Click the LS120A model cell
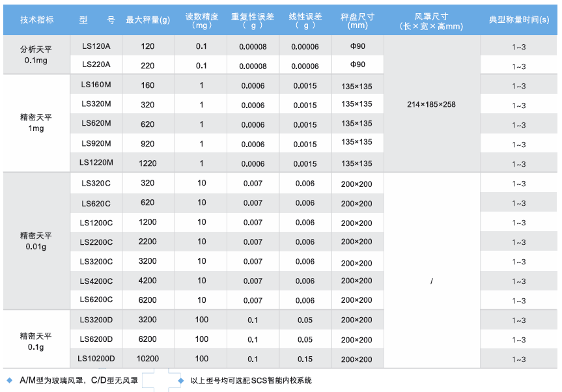 click(x=96, y=46)
